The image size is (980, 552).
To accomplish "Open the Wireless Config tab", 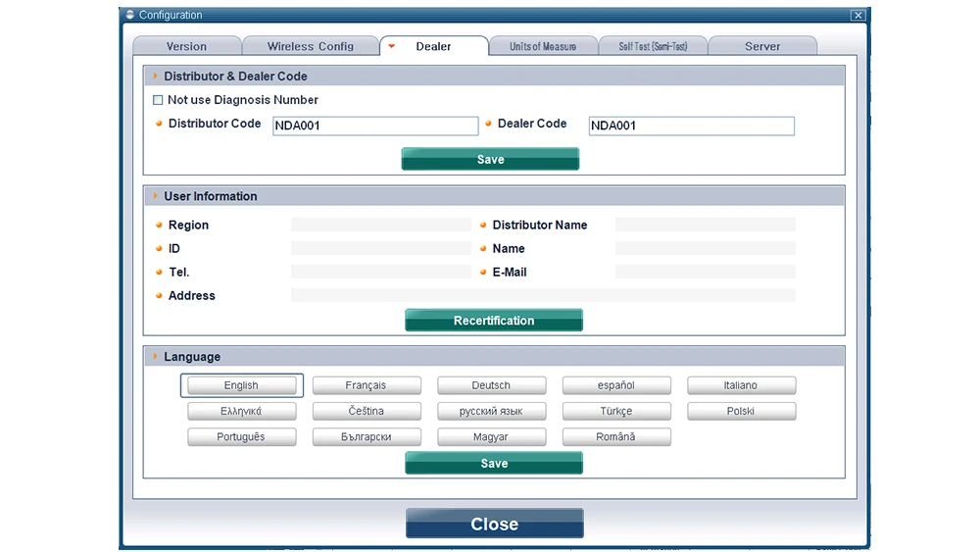I will tap(310, 46).
